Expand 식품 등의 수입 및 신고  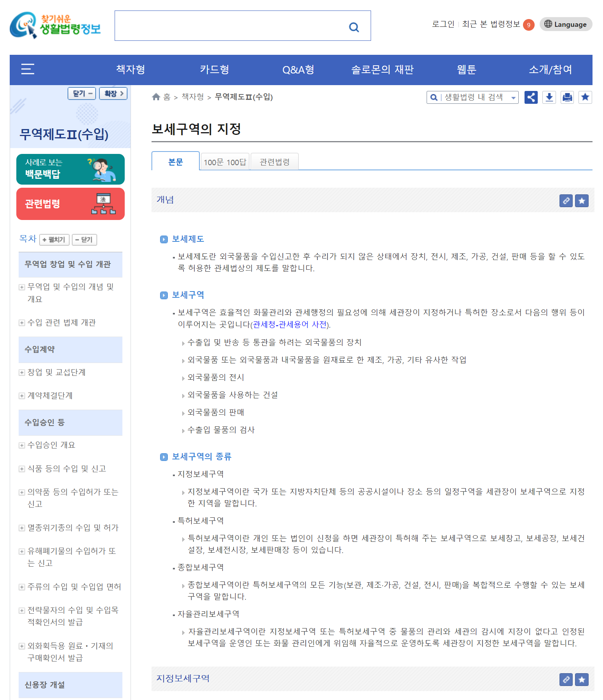(22, 469)
